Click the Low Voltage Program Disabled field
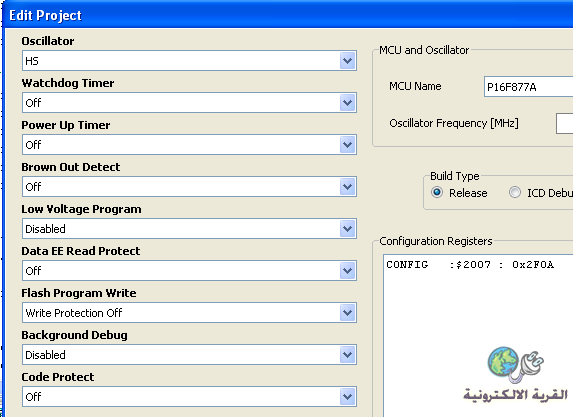Viewport: 573px width, 417px height. 189,229
